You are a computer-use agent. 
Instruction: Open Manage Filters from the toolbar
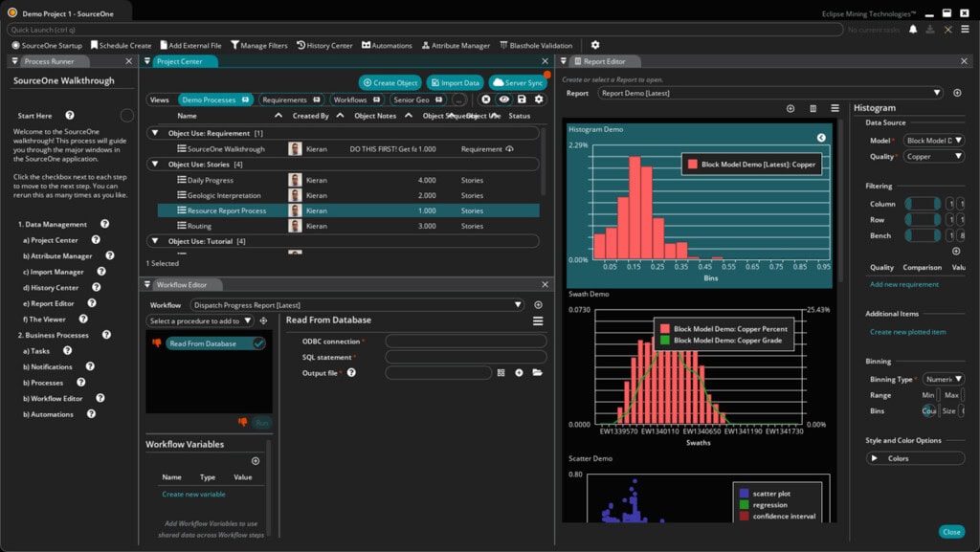[x=258, y=45]
